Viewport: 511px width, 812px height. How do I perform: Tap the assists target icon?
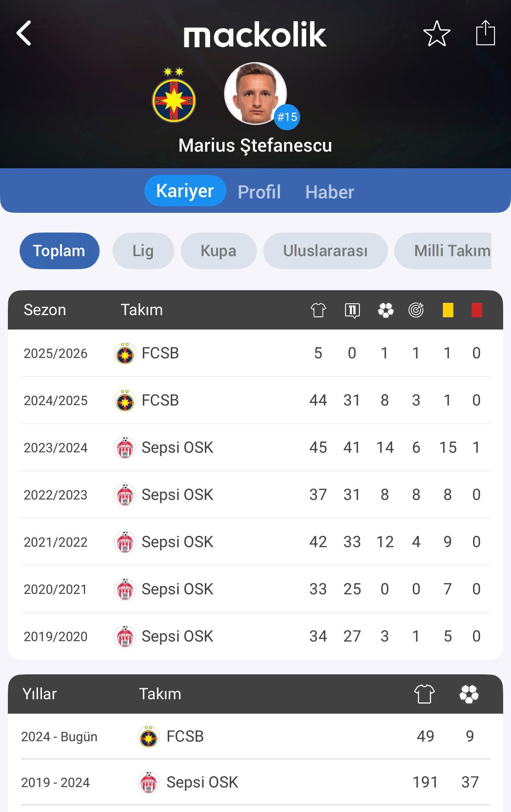tap(416, 310)
